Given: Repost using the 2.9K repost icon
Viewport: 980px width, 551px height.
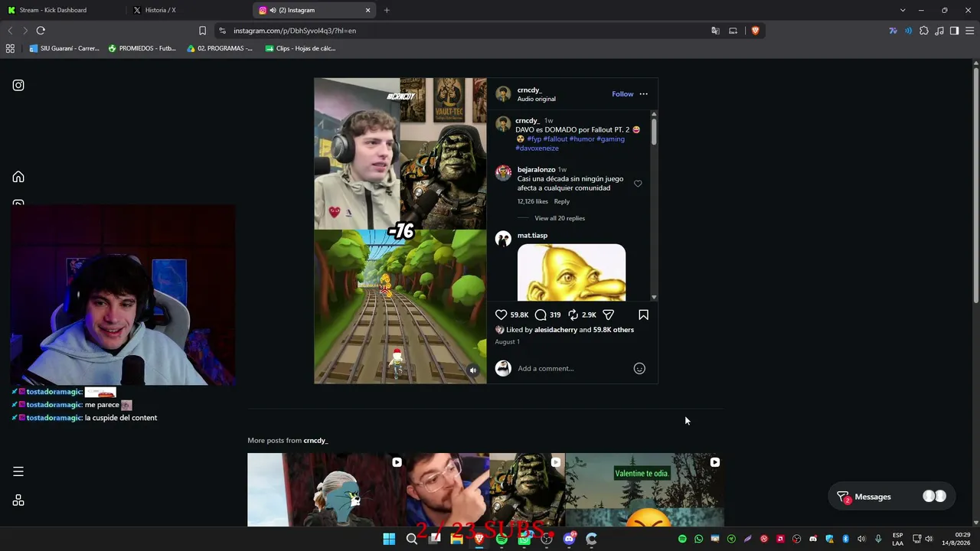Looking at the screenshot, I should 573,315.
